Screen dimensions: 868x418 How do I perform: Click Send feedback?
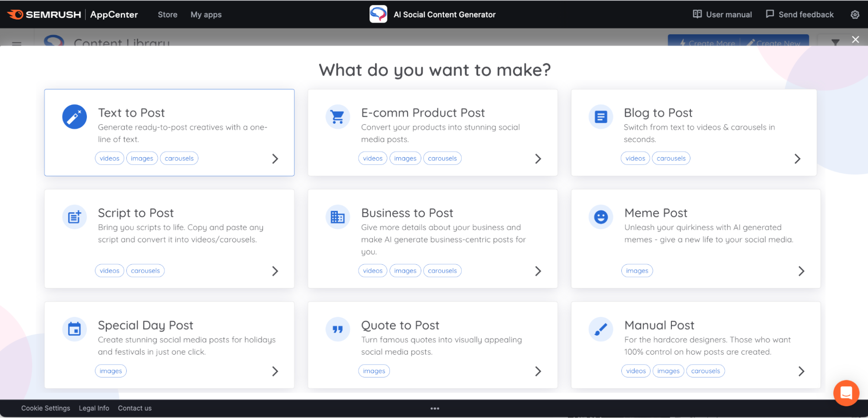[x=799, y=14]
